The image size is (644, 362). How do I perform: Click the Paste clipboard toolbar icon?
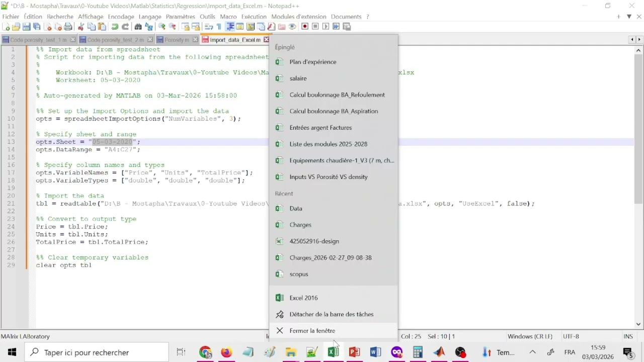101,27
